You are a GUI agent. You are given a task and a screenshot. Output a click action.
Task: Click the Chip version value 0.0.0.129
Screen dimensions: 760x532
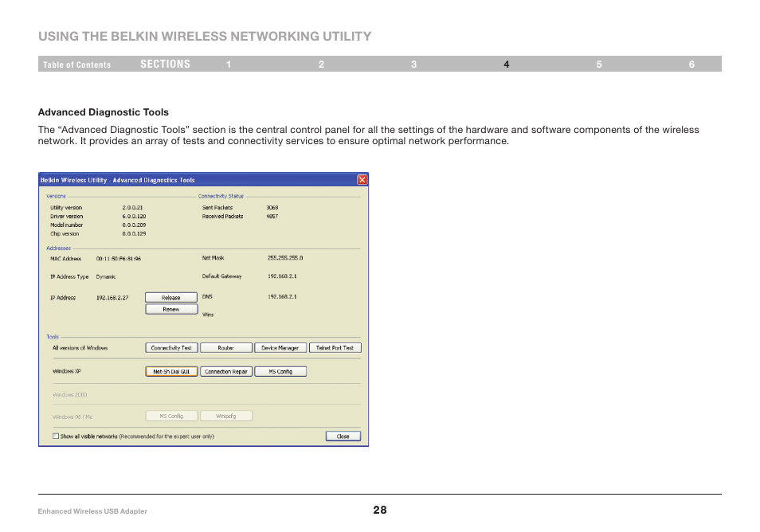[134, 234]
